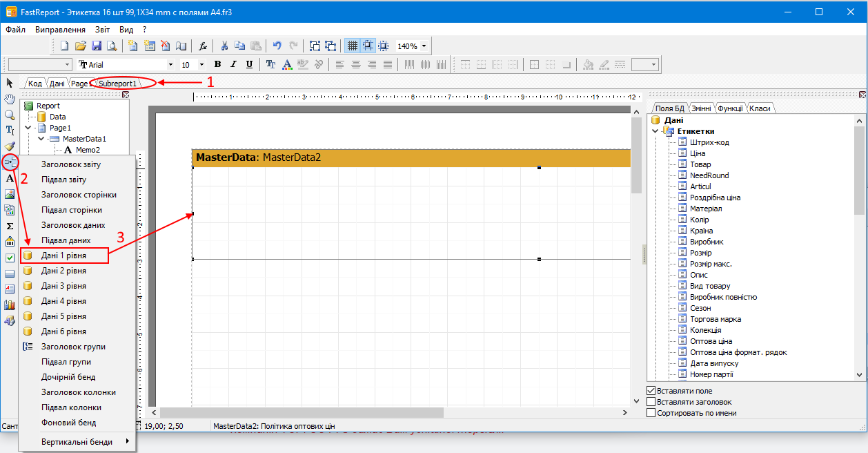Select 'Штрих-код' field in data tree

click(x=709, y=142)
